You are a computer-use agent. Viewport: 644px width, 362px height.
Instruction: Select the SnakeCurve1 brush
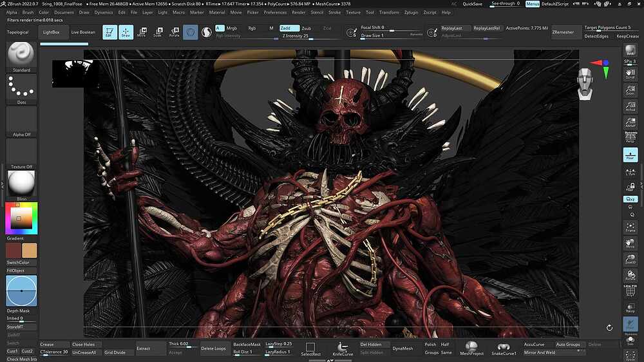(504, 348)
